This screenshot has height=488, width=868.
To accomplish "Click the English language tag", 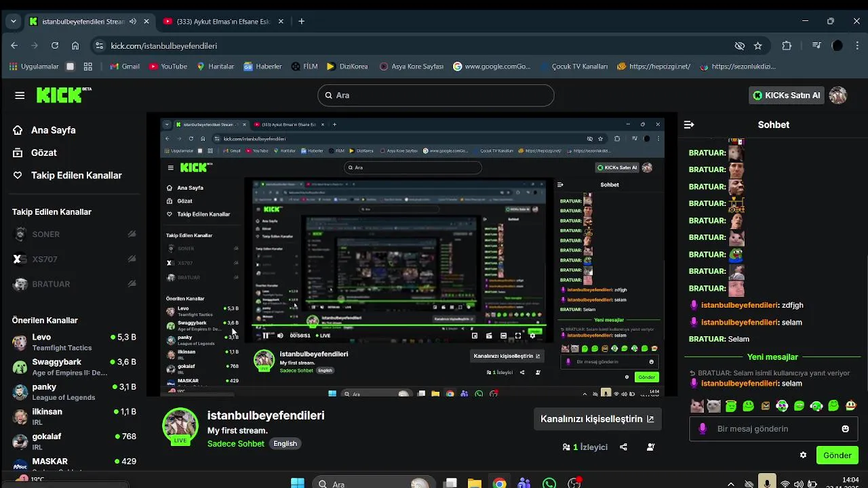I will pos(285,444).
